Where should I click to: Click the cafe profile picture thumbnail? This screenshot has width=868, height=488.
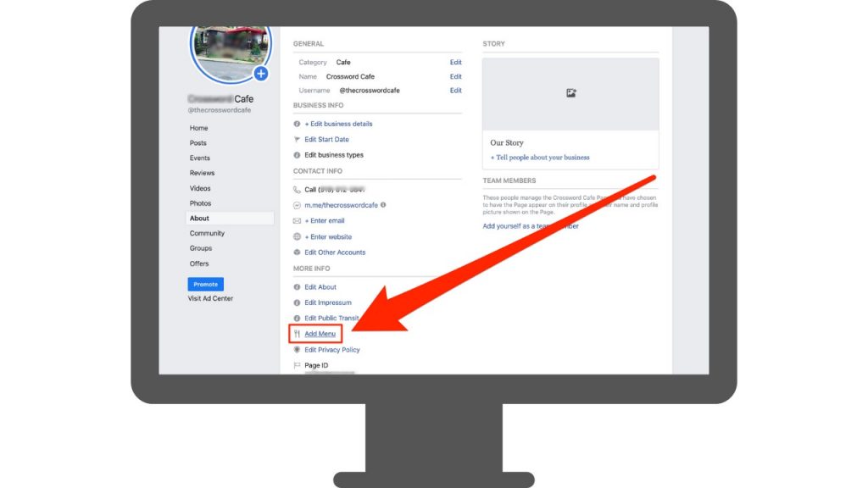coord(231,53)
